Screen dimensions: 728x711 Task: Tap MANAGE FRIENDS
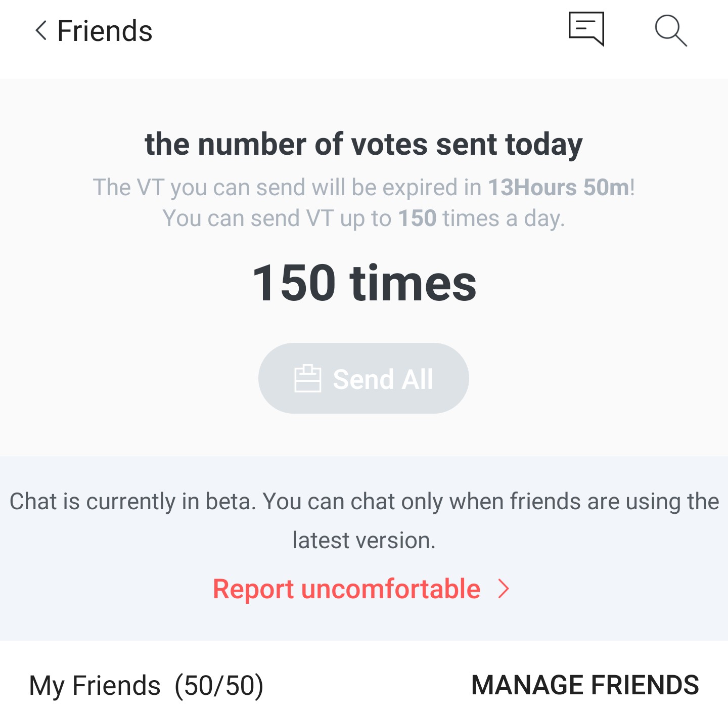tap(585, 685)
